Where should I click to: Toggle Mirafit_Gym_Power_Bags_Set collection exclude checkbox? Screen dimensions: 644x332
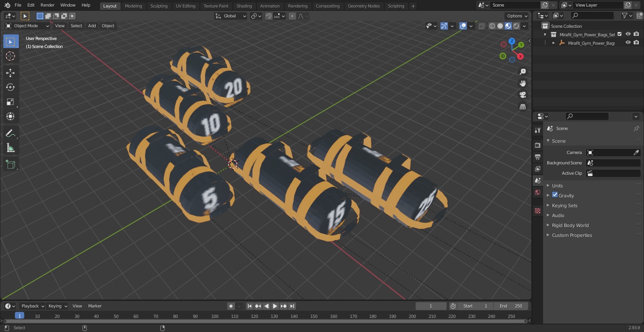[619, 34]
